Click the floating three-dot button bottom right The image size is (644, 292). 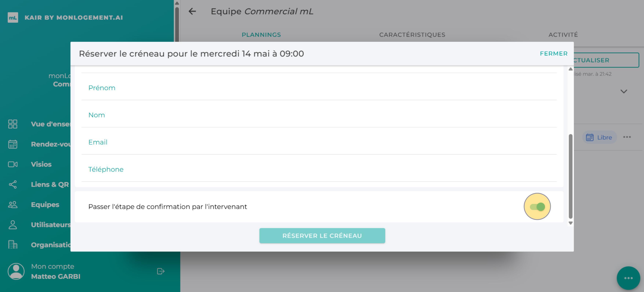629,278
